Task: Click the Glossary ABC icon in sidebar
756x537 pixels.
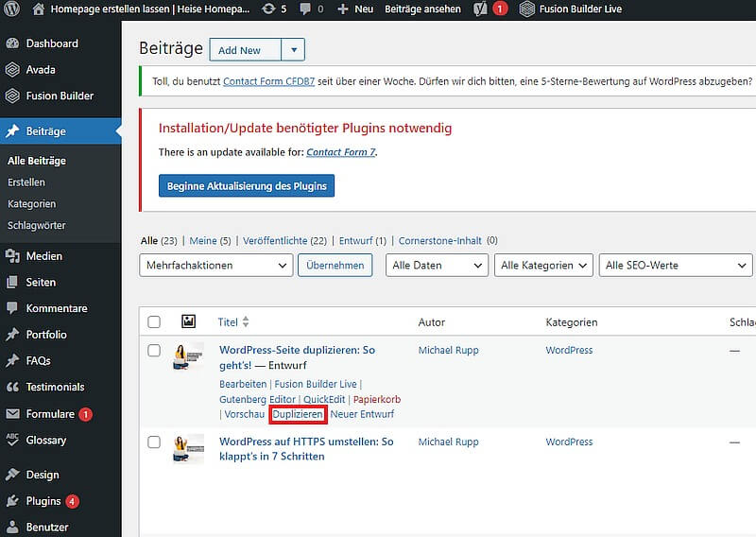Action: point(12,440)
